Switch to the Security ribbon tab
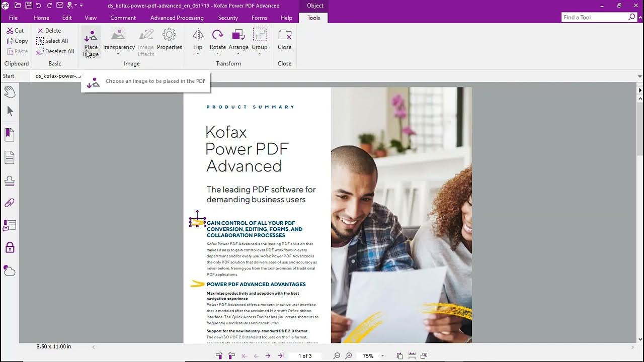The image size is (644, 362). (228, 18)
